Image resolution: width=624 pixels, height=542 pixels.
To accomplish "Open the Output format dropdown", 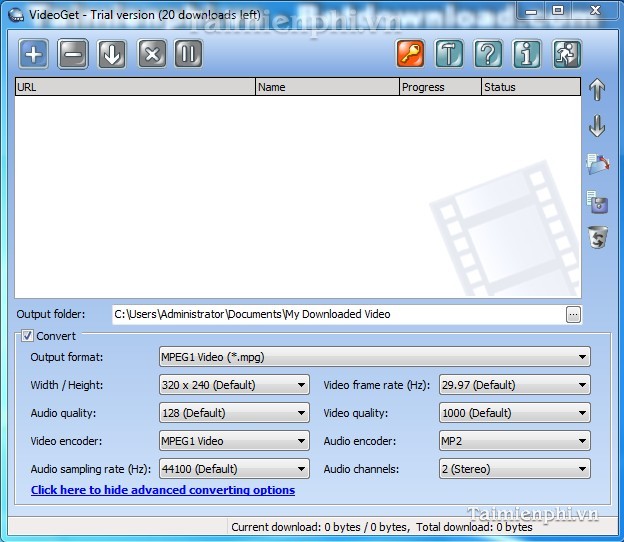I will point(374,357).
